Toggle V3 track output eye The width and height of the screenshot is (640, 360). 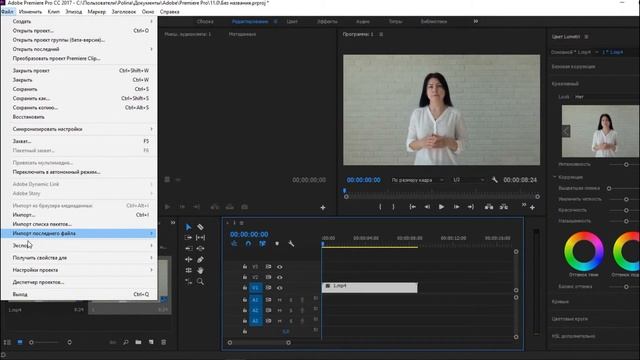click(280, 267)
